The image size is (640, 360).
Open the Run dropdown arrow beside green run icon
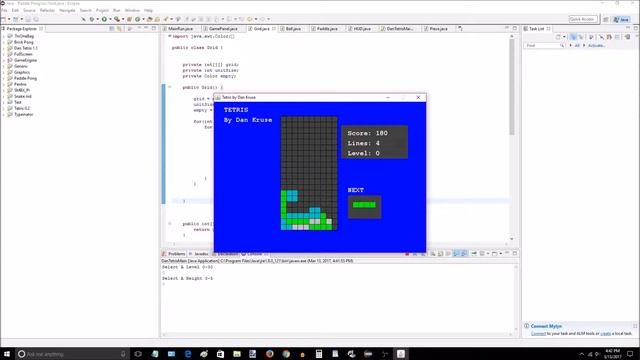click(110, 19)
